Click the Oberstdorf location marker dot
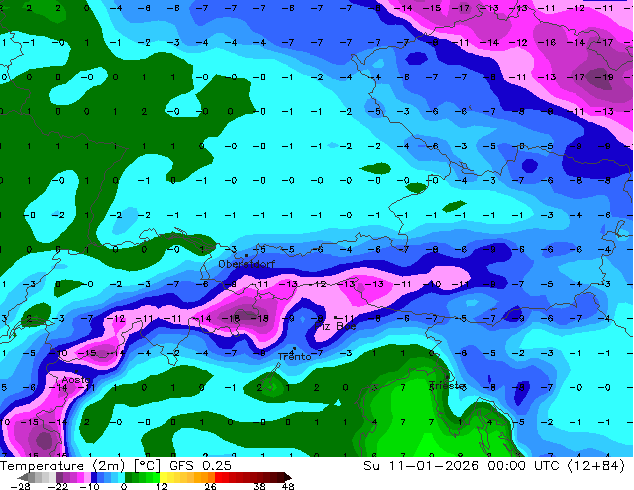 [x=246, y=256]
